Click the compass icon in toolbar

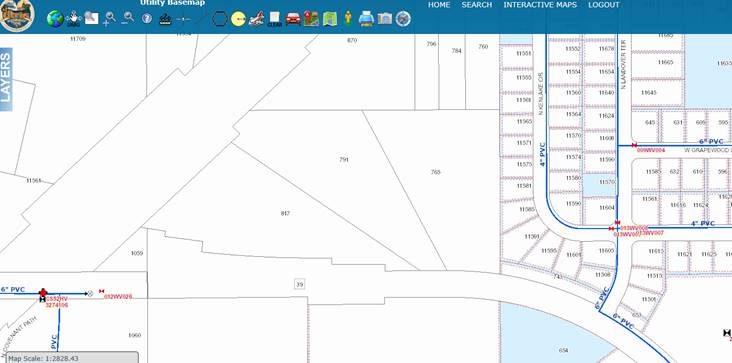pos(403,19)
